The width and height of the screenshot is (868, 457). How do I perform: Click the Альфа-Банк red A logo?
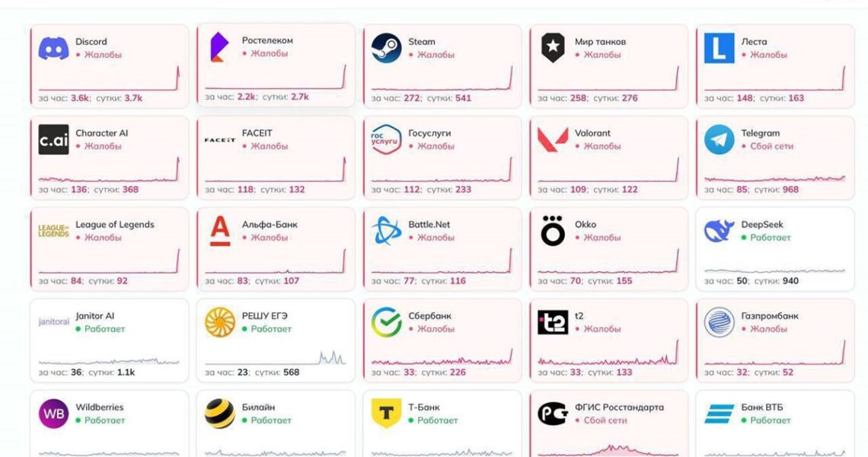[x=219, y=232]
